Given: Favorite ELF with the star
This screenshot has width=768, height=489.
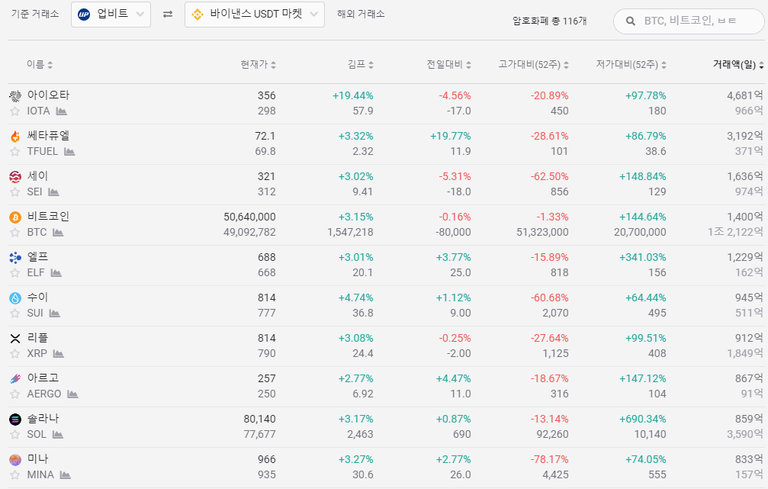Looking at the screenshot, I should (x=15, y=273).
